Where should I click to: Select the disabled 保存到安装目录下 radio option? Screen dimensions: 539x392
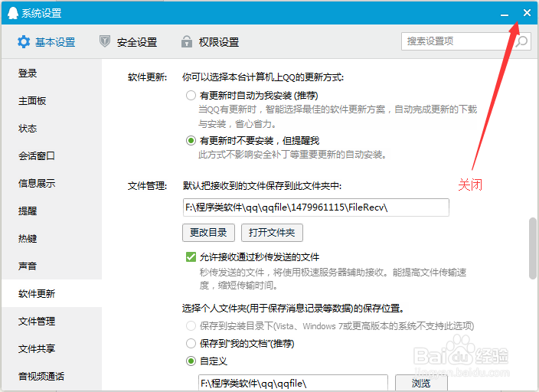tap(191, 325)
